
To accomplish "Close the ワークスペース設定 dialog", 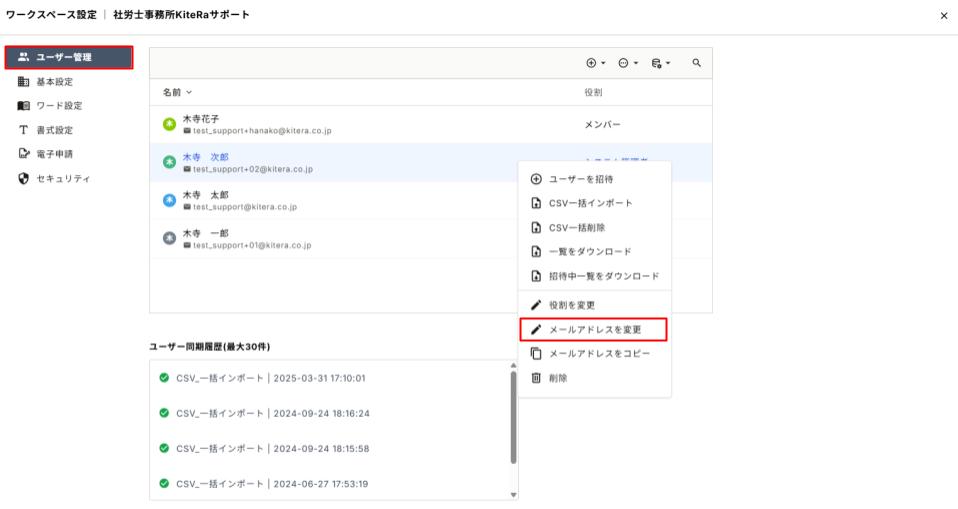I will (944, 16).
